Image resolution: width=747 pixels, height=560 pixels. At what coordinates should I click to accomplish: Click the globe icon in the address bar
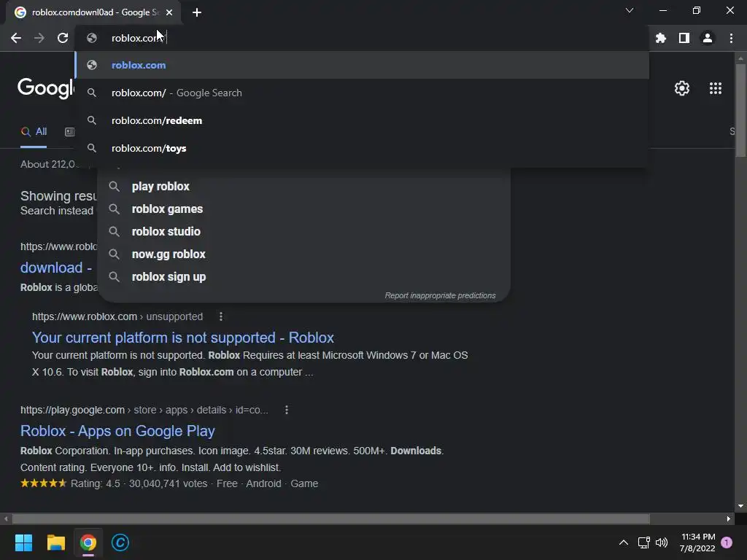pyautogui.click(x=92, y=38)
